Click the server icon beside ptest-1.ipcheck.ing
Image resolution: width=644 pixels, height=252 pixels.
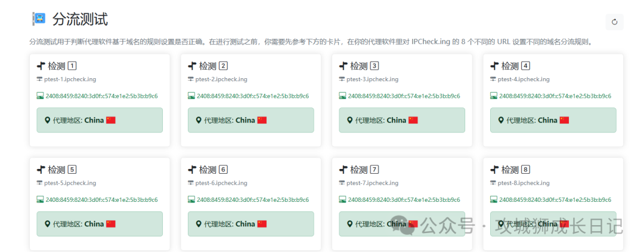[x=39, y=79]
